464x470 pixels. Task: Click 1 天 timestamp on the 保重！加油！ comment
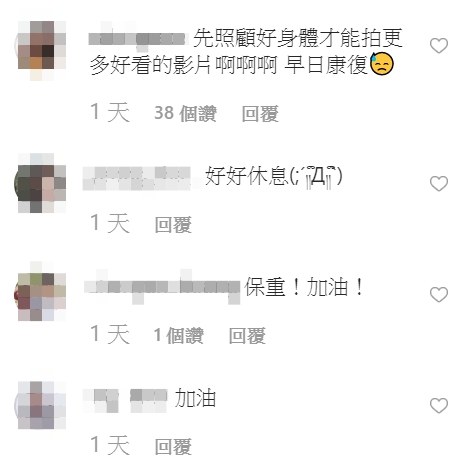click(x=110, y=334)
